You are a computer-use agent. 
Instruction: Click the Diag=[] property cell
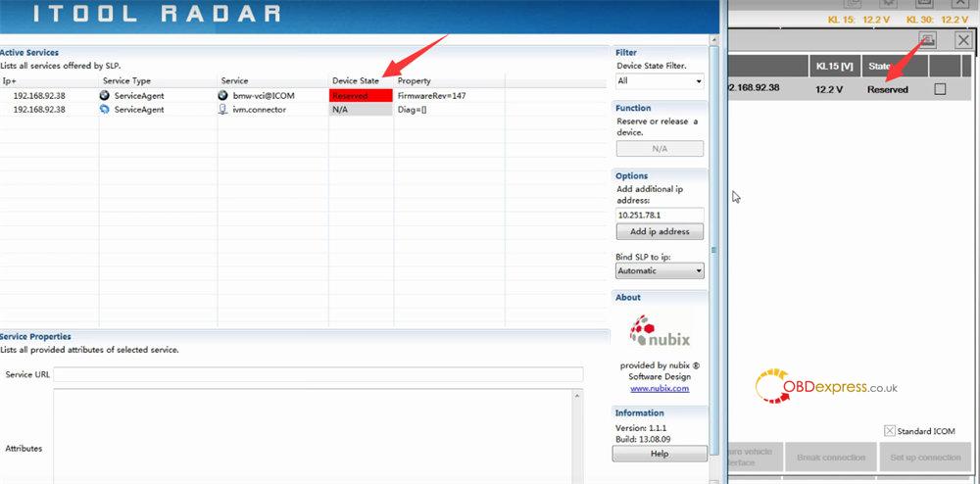[412, 110]
